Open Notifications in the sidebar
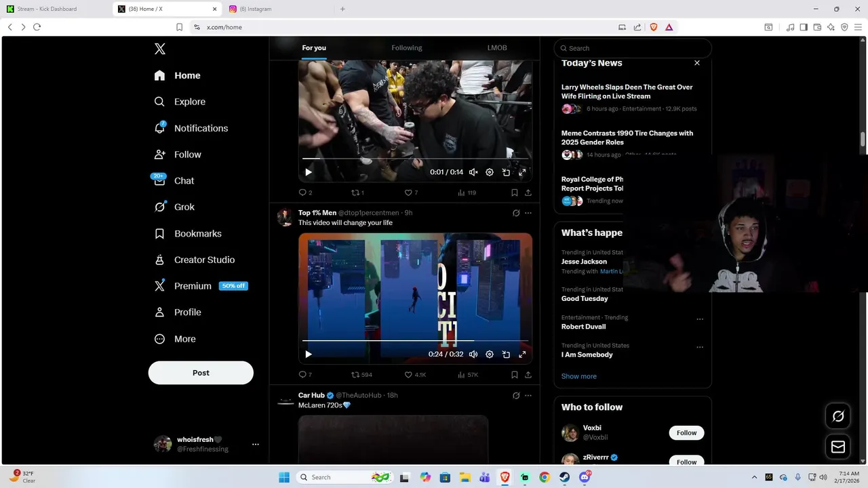 pyautogui.click(x=191, y=128)
